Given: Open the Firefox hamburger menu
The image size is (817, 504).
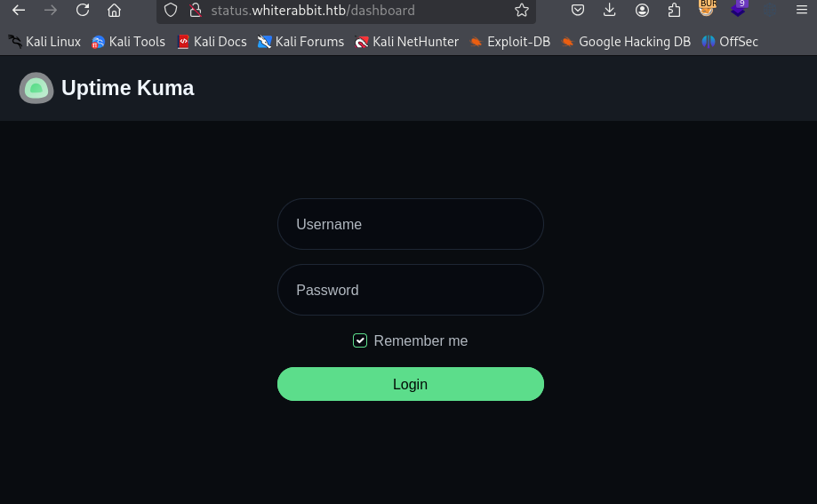Looking at the screenshot, I should pyautogui.click(x=802, y=11).
